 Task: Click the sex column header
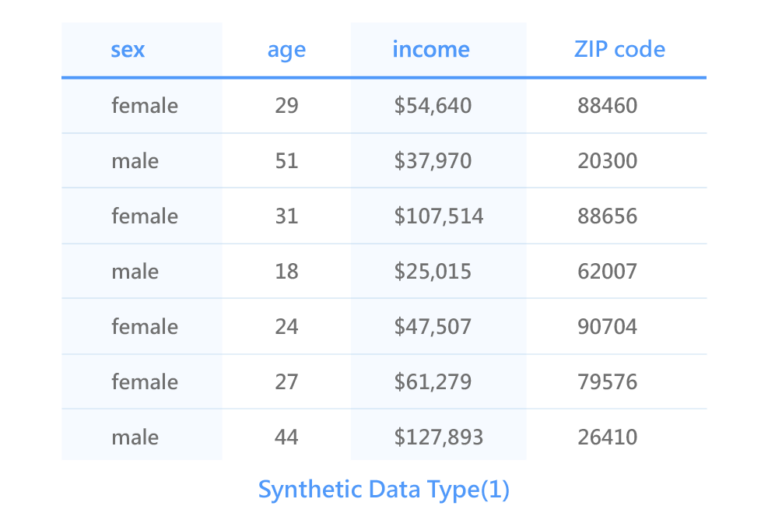128,49
